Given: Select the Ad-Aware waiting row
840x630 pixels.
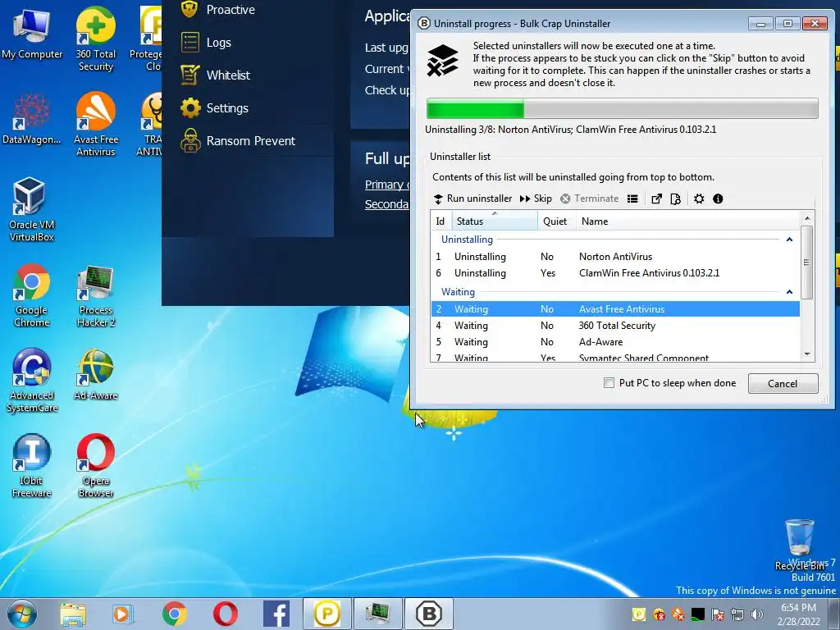Looking at the screenshot, I should 615,342.
